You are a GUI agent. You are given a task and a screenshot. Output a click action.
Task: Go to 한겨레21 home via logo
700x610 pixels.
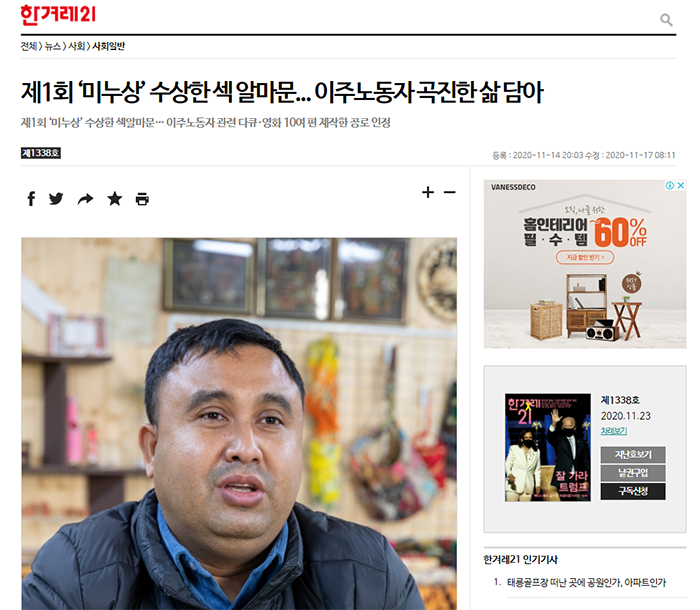tap(58, 15)
